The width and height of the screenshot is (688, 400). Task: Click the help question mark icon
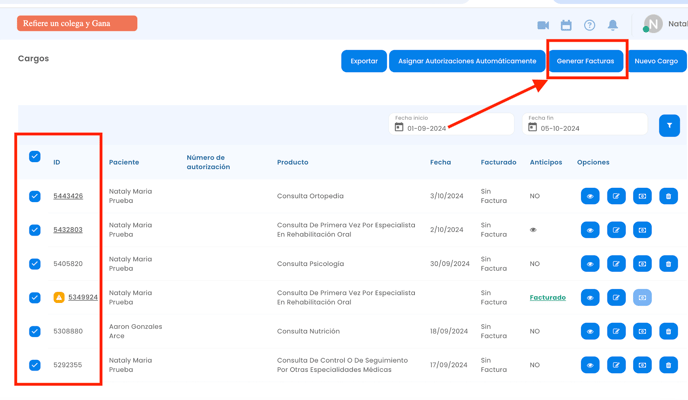[589, 25]
